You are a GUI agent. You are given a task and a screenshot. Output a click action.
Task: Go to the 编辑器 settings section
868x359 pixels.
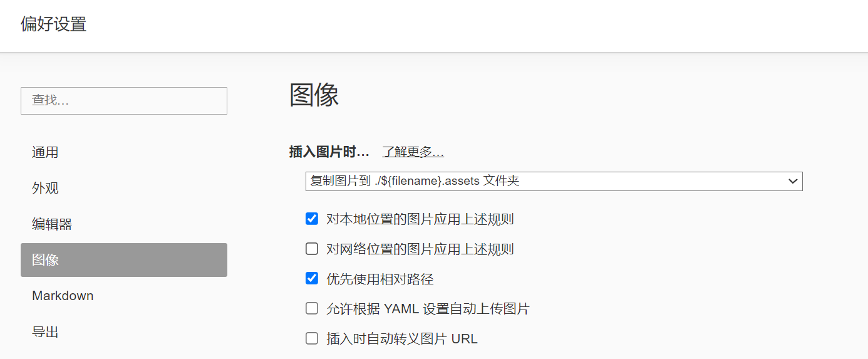[52, 224]
